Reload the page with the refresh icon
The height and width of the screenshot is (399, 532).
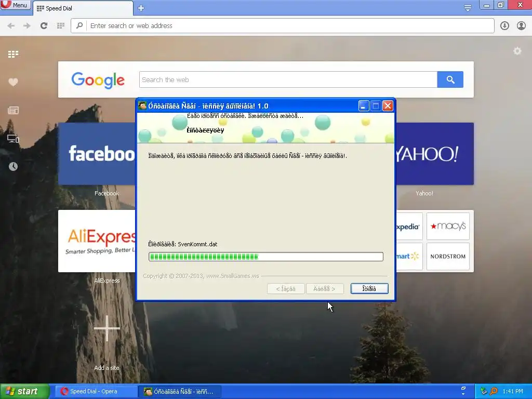[44, 26]
